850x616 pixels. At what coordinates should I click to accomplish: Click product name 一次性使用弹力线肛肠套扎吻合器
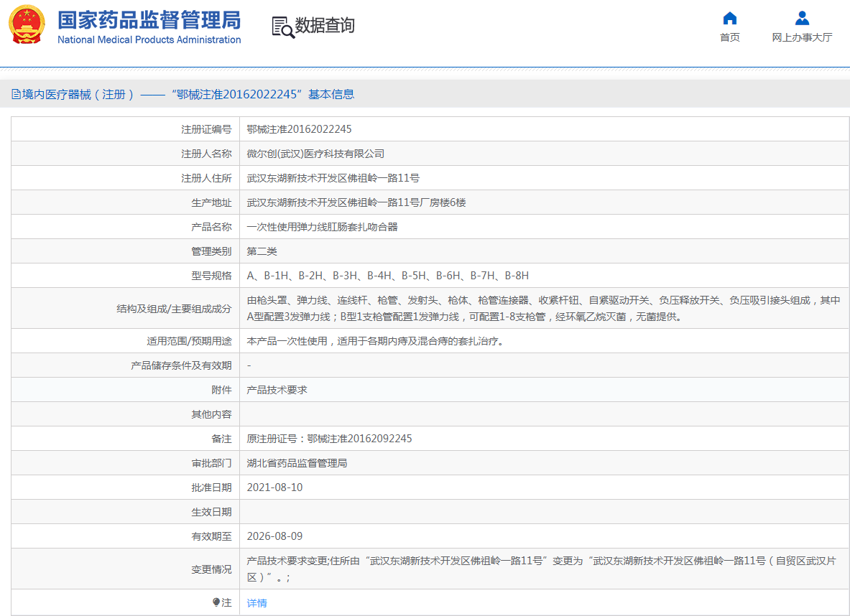(322, 227)
